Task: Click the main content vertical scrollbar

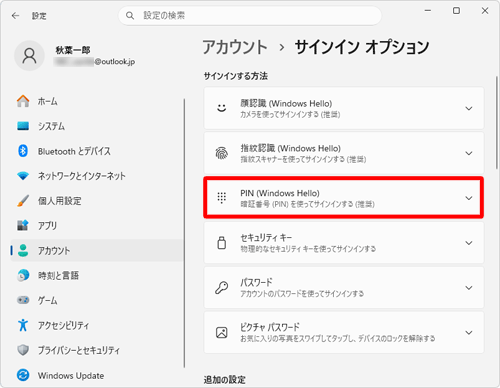Action: 496,123
